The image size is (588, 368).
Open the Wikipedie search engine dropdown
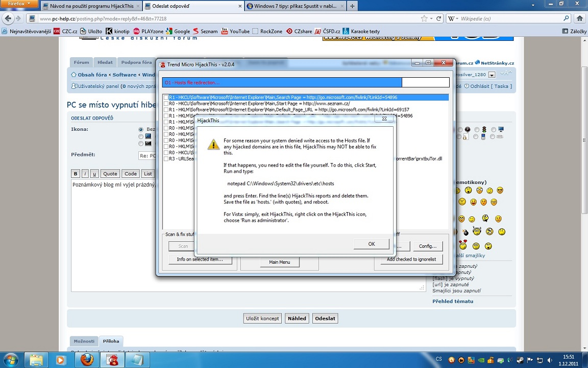pyautogui.click(x=453, y=18)
